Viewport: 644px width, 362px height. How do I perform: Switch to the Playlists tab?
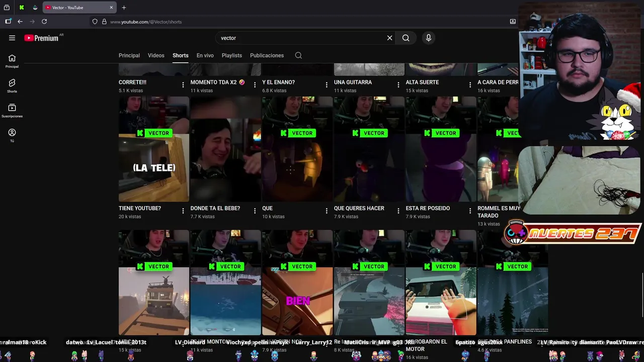(x=232, y=55)
